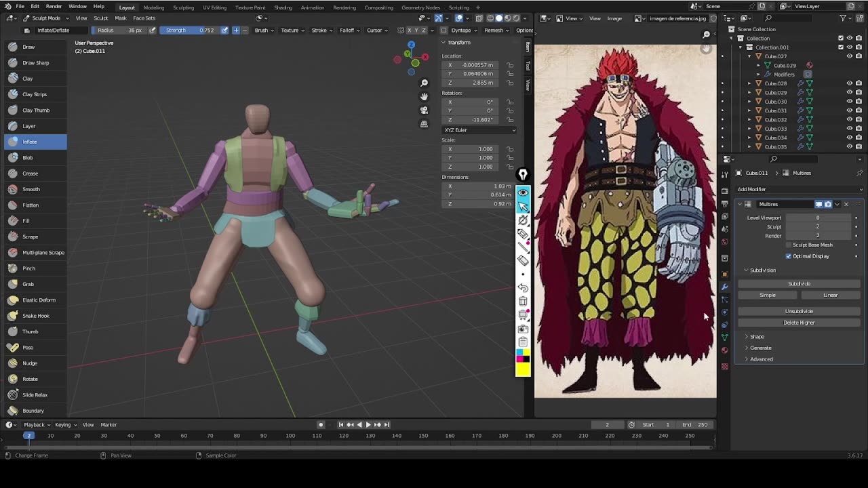
Task: Click the viewport zoom magnifier icon
Action: [x=424, y=83]
